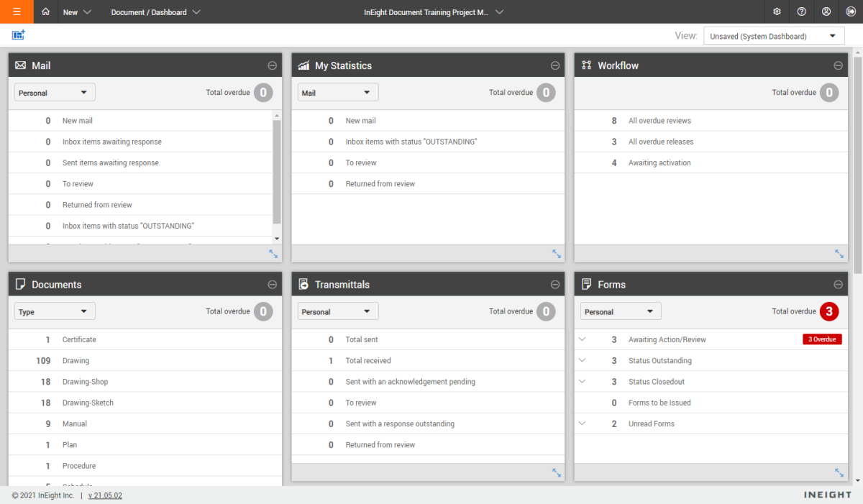Click the add dashboard widget icon
Image resolution: width=863 pixels, height=504 pixels.
pos(19,35)
